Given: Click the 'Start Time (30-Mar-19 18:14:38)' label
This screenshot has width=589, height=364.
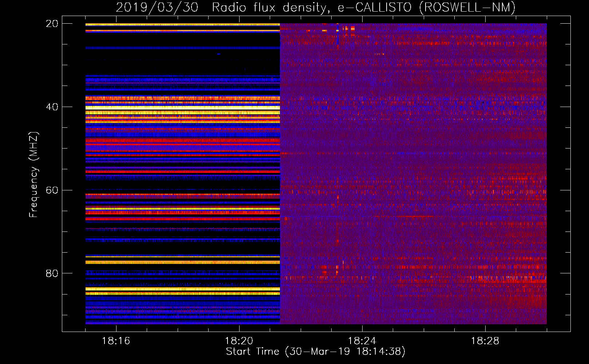Looking at the screenshot, I should click(x=316, y=352).
